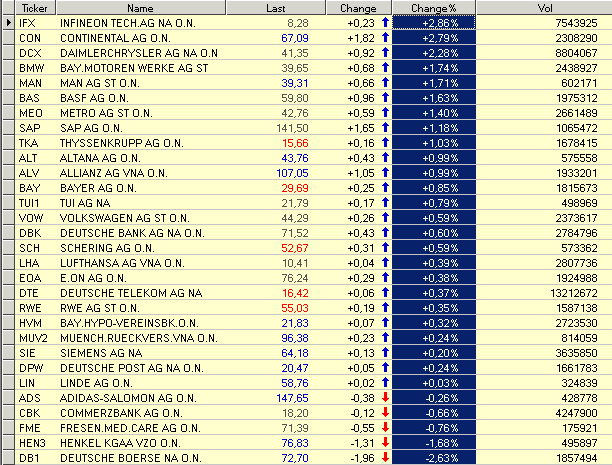Click the blue up arrow in the Infineon row

point(384,21)
